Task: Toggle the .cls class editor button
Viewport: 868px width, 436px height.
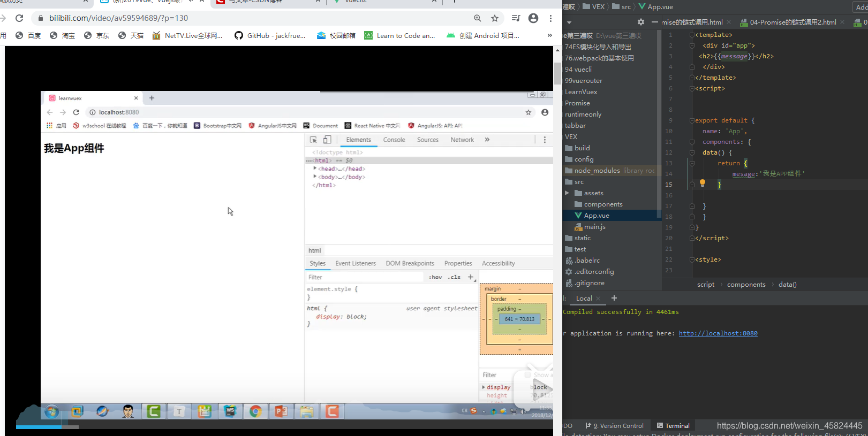Action: tap(455, 277)
